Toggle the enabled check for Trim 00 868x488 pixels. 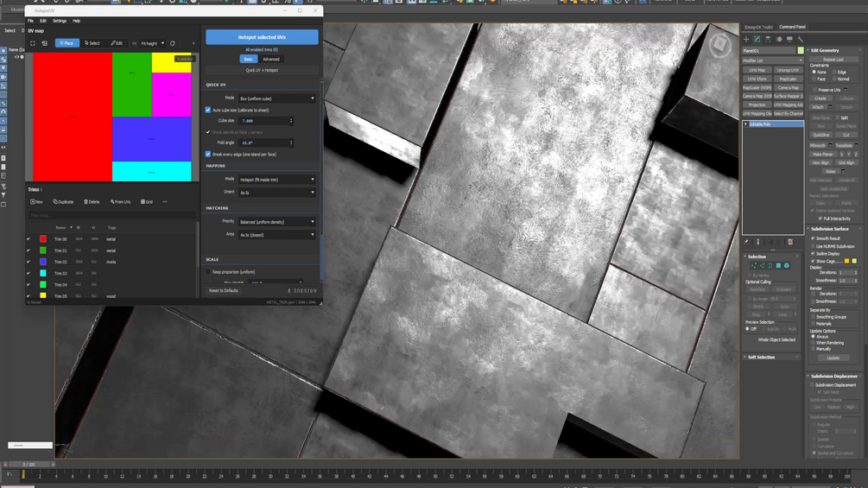pyautogui.click(x=29, y=239)
